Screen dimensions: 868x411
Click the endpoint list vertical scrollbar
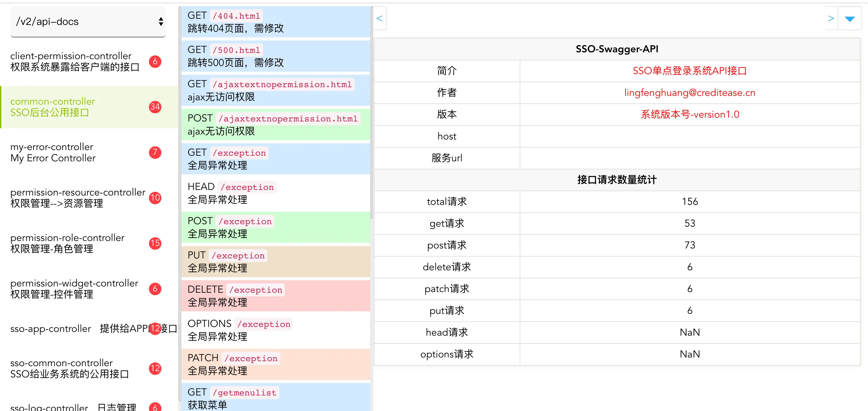point(372,111)
